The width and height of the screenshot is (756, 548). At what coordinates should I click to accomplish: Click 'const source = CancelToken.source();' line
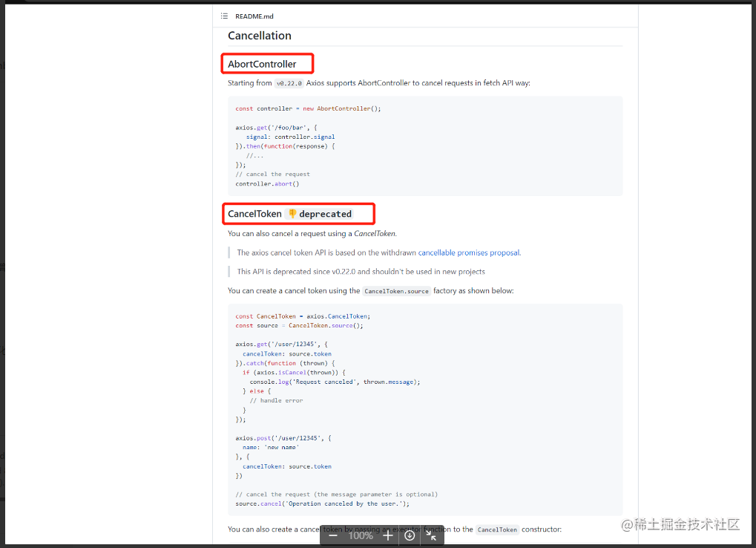click(299, 326)
